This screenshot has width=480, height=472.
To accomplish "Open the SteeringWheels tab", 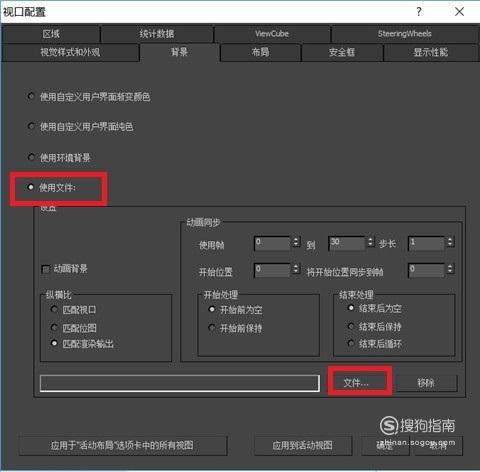I will click(x=405, y=34).
